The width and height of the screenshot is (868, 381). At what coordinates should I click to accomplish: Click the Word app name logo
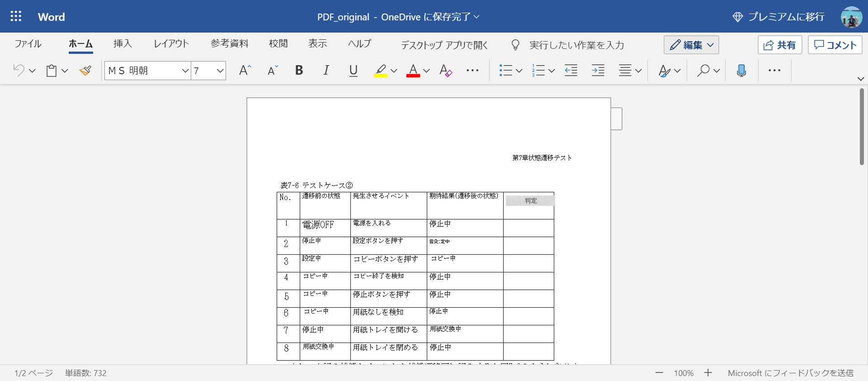[52, 17]
